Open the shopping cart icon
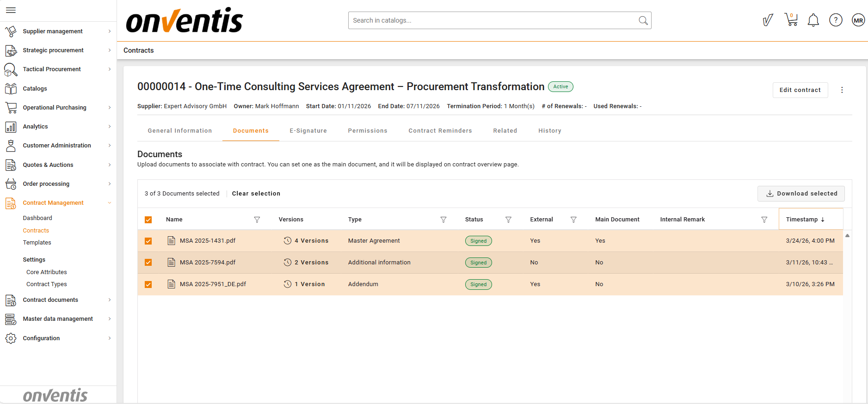The width and height of the screenshot is (868, 404). click(x=791, y=20)
